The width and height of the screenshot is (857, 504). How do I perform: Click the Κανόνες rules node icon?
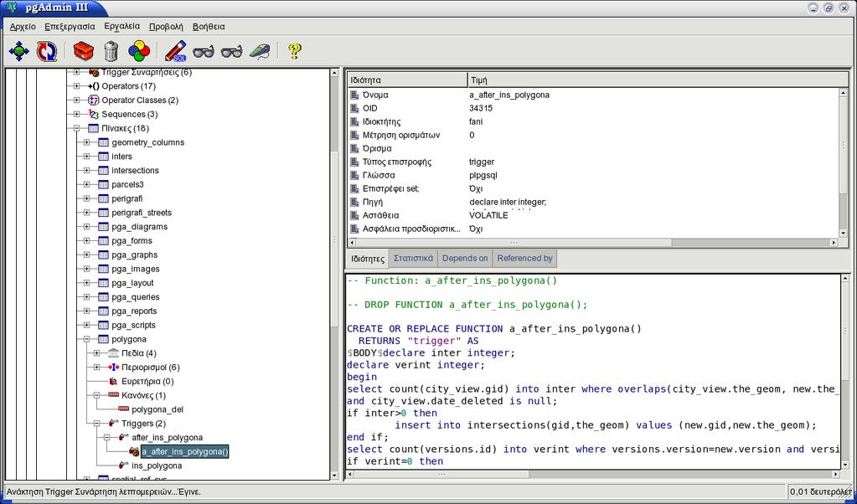tap(114, 395)
